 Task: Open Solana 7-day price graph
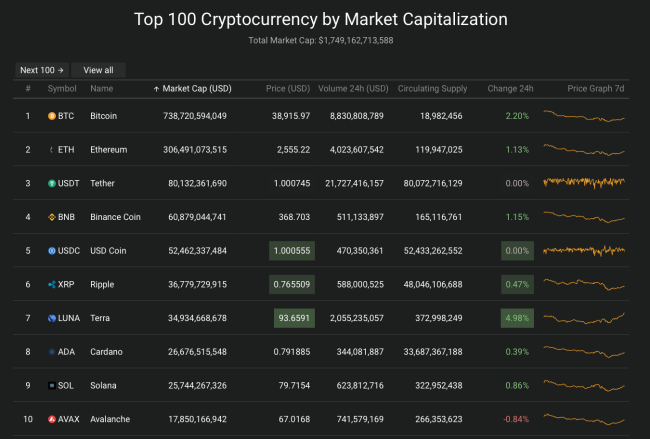[x=584, y=386]
